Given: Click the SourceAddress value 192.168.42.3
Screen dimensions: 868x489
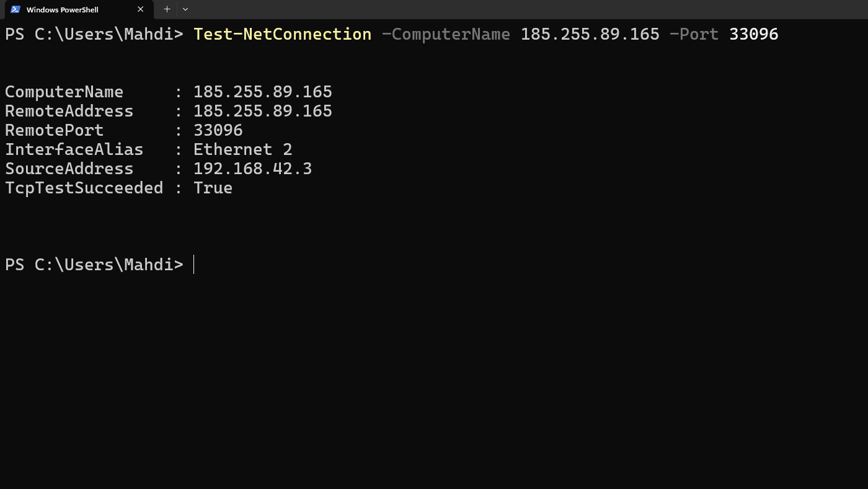Looking at the screenshot, I should click(252, 169).
